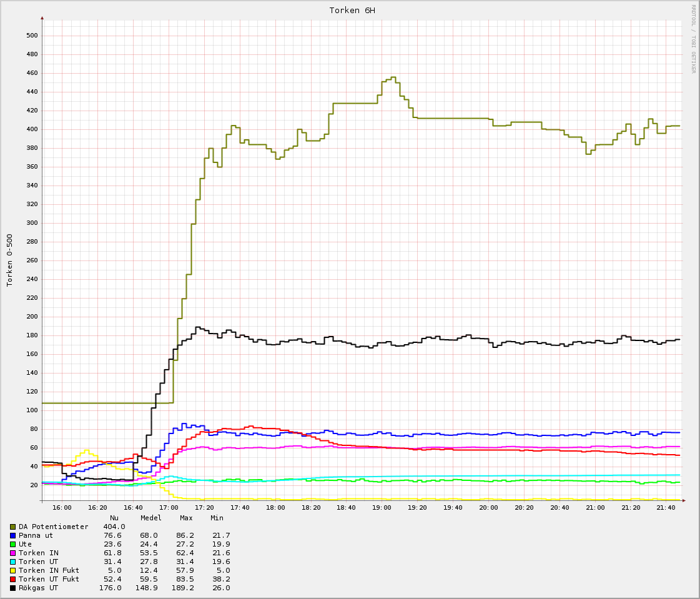Click the yellow Torken IN Fukt swatch
The width and height of the screenshot is (700, 599).
(13, 570)
